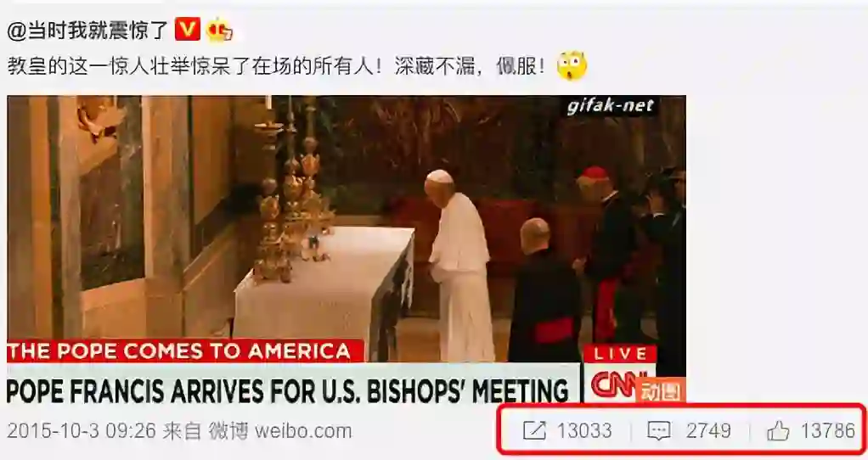
Task: Click the heart membership badge icon
Action: [x=219, y=31]
